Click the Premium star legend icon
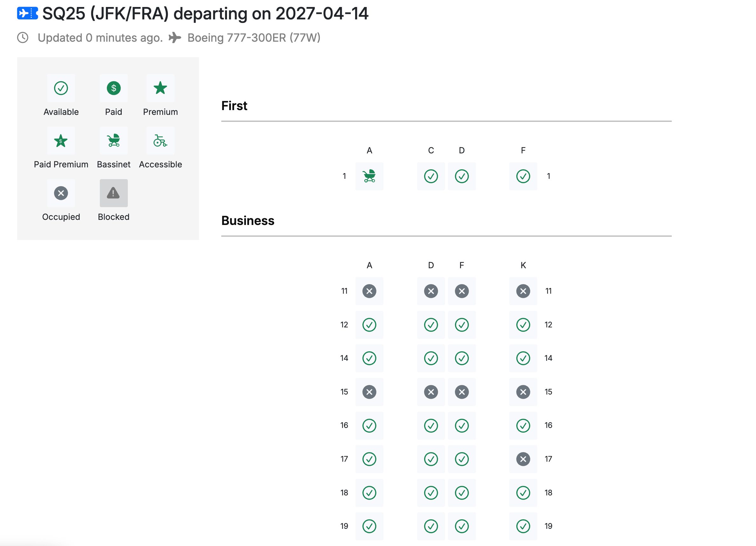Image resolution: width=756 pixels, height=546 pixels. pos(160,88)
